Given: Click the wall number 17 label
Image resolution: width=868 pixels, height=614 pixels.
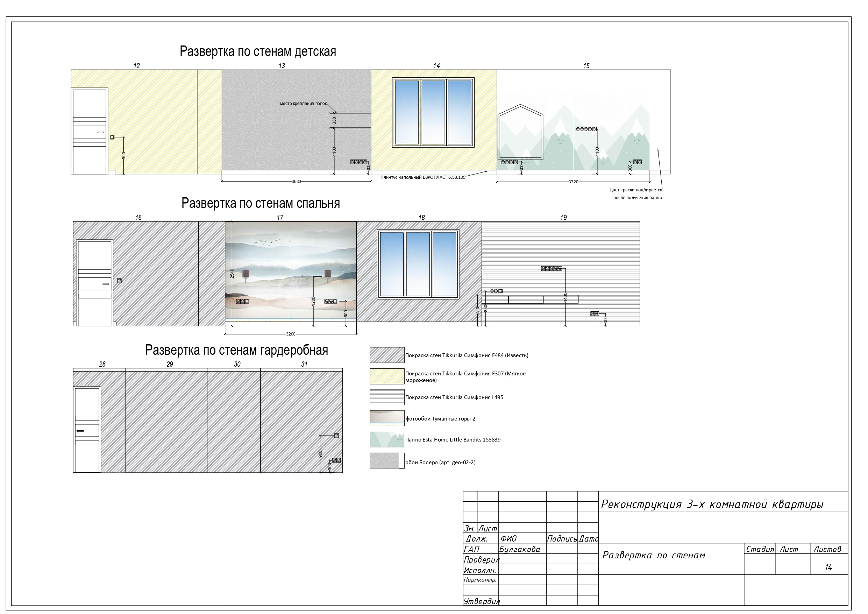Looking at the screenshot, I should 280,218.
